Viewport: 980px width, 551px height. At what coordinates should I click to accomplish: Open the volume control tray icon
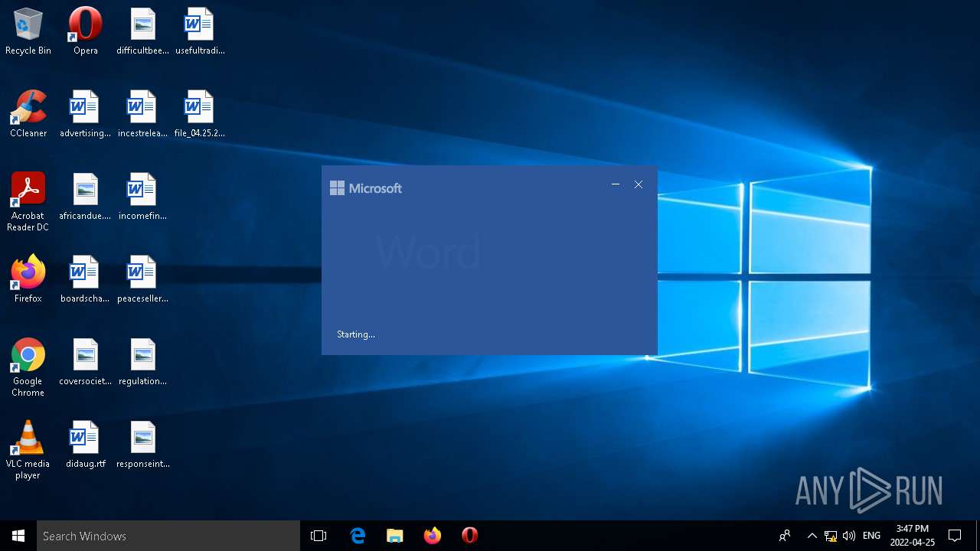(x=848, y=536)
